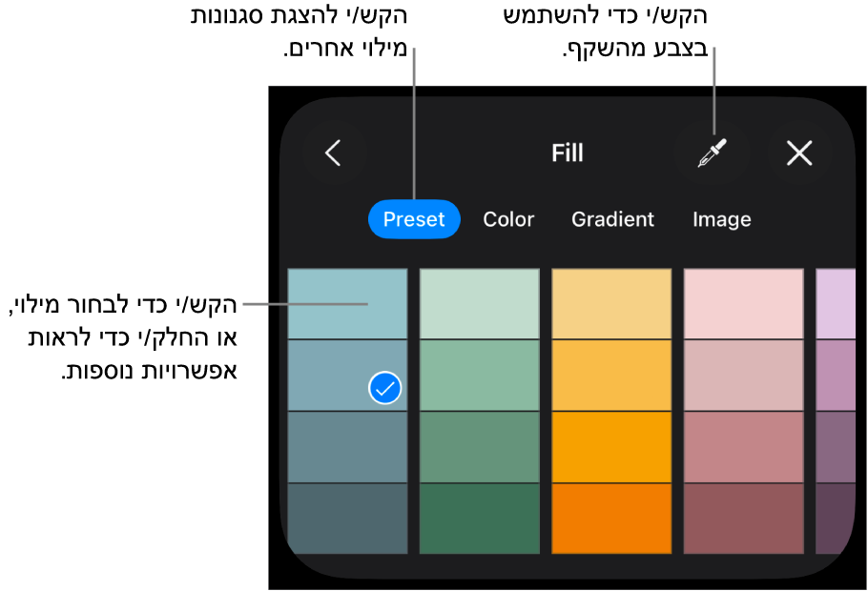Viewport: 868px width, 591px height.
Task: Click the selected blue swatch checkmark
Action: click(x=385, y=388)
